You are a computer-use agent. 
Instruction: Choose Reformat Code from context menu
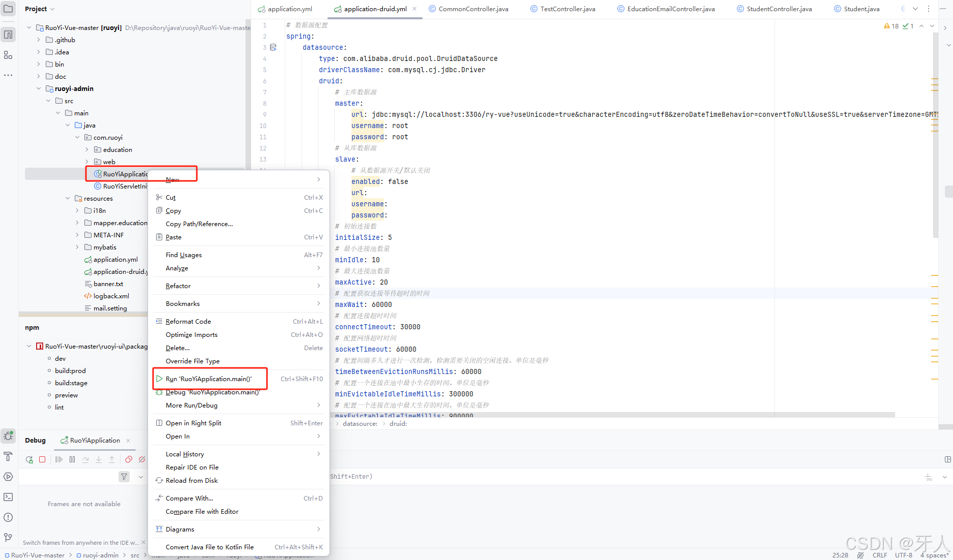pos(239,321)
